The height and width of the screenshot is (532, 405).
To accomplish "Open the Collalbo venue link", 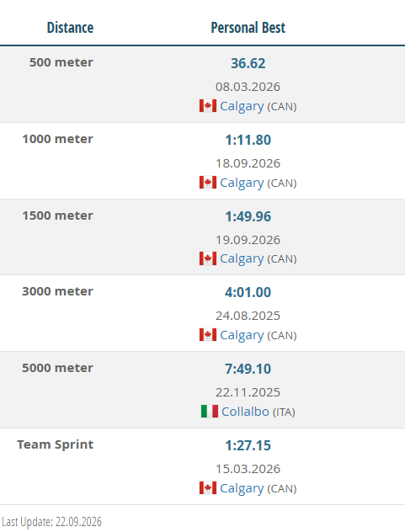I will tap(245, 412).
